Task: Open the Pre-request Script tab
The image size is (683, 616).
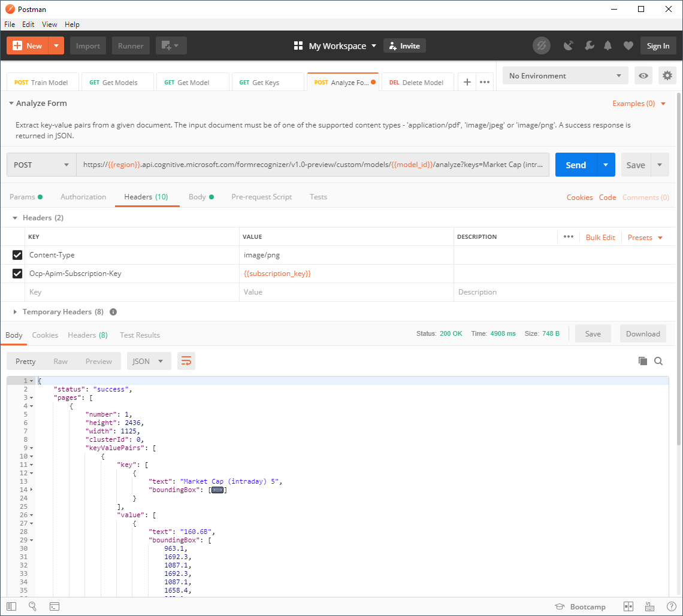Action: point(261,197)
